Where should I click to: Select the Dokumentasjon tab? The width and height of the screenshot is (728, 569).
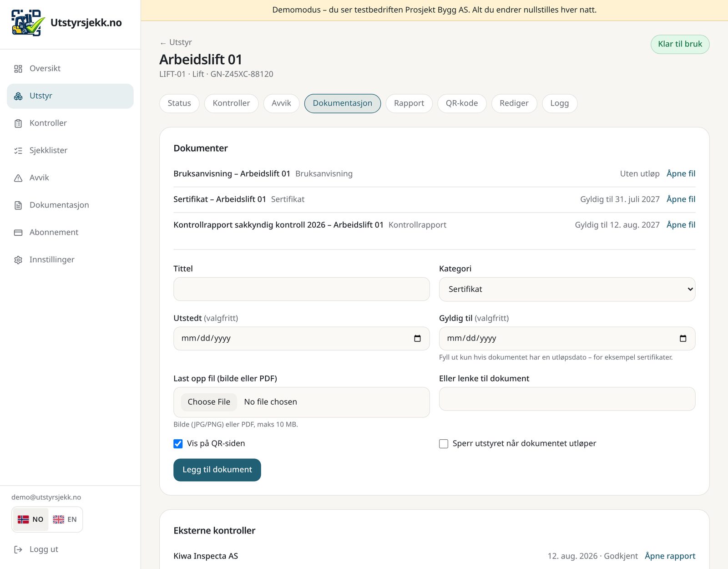click(343, 103)
